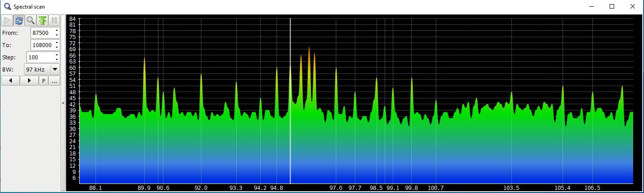644x193 pixels.
Task: Open the ellipsis more options button
Action: coord(54,81)
